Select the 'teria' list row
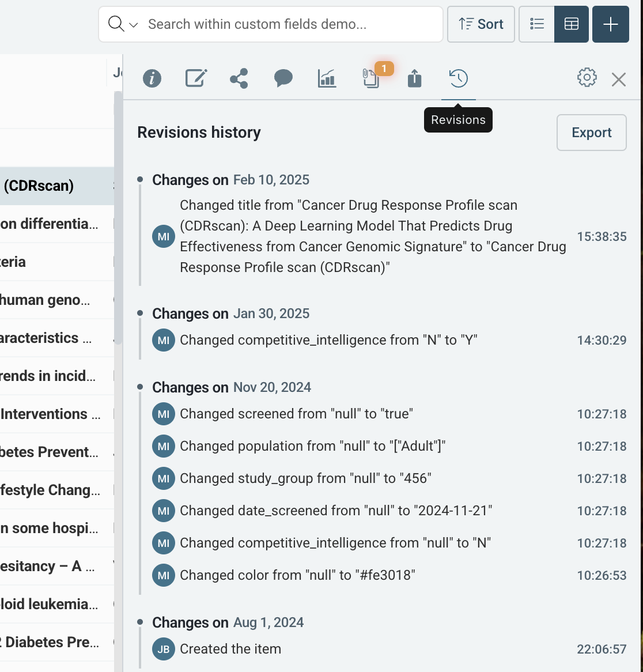Image resolution: width=643 pixels, height=672 pixels. pyautogui.click(x=57, y=262)
